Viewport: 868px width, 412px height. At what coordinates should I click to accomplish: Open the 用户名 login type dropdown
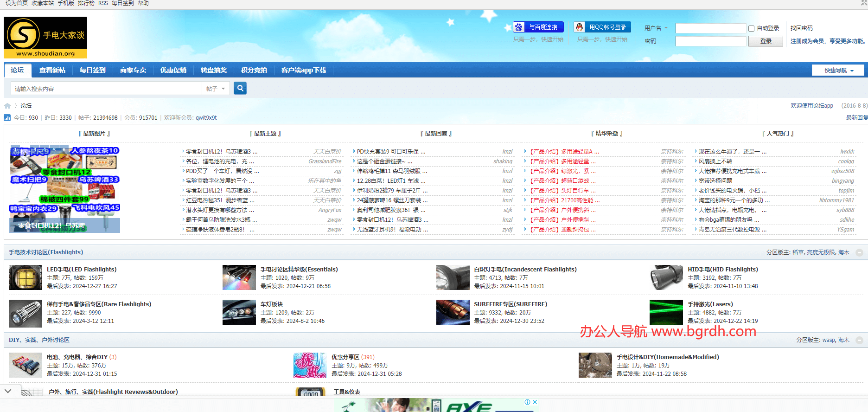point(656,28)
